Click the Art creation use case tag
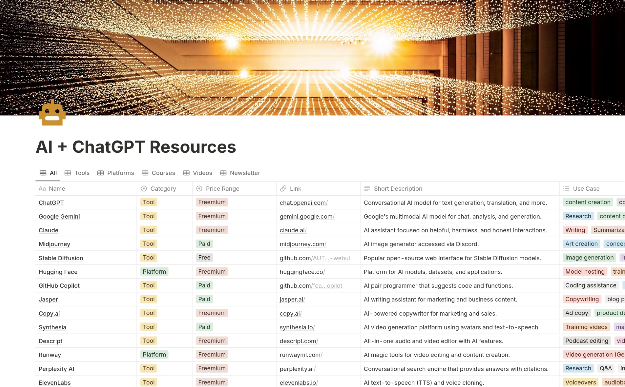Image resolution: width=625 pixels, height=387 pixels. (582, 244)
